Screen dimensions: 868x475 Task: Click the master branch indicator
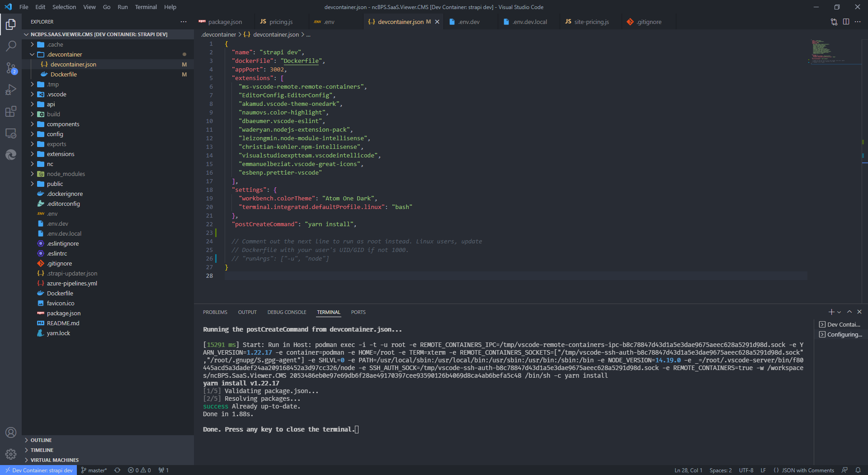point(94,470)
